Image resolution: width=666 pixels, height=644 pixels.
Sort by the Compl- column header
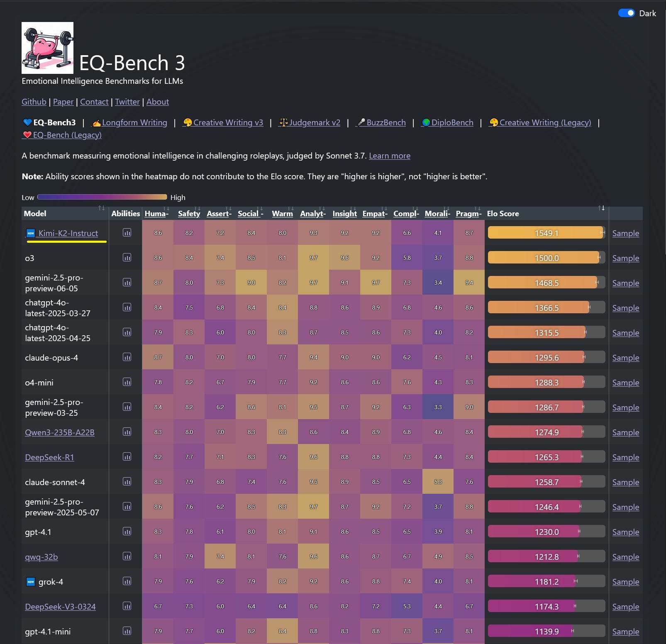click(406, 213)
